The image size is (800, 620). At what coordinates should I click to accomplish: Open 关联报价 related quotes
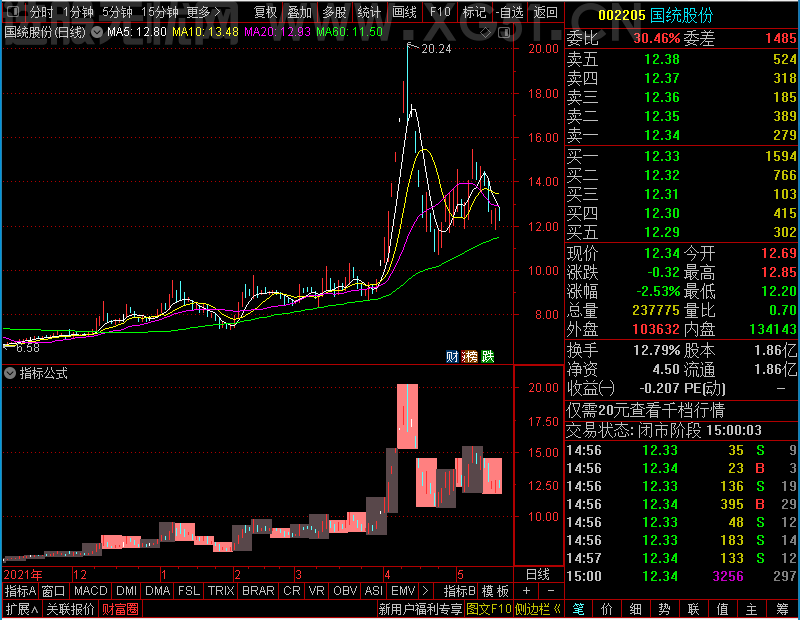(70, 609)
